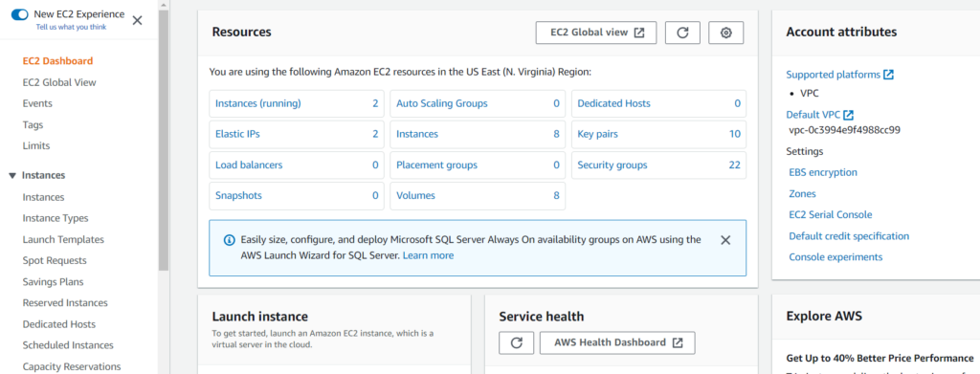Click Learn more link in banner

pyautogui.click(x=428, y=255)
